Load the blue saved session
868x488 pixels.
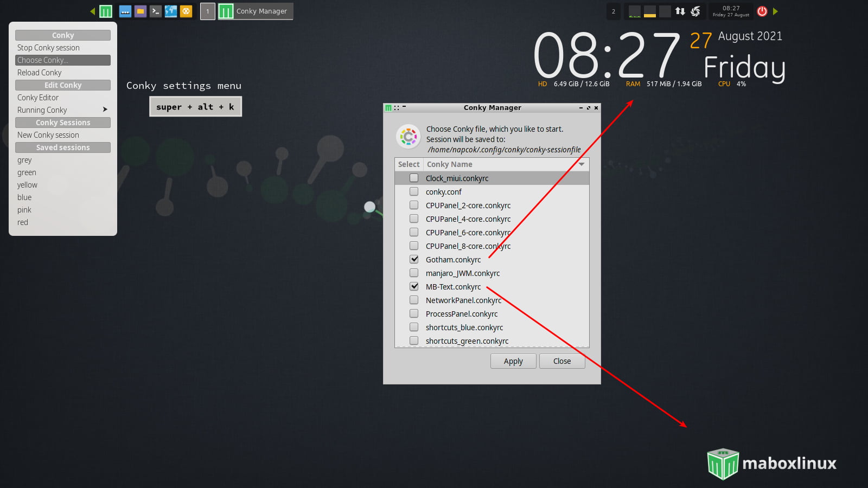(63, 197)
